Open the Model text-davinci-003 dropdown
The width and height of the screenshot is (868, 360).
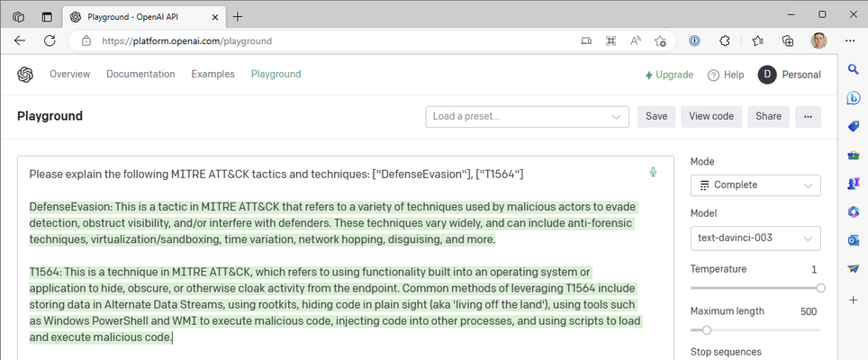point(755,238)
